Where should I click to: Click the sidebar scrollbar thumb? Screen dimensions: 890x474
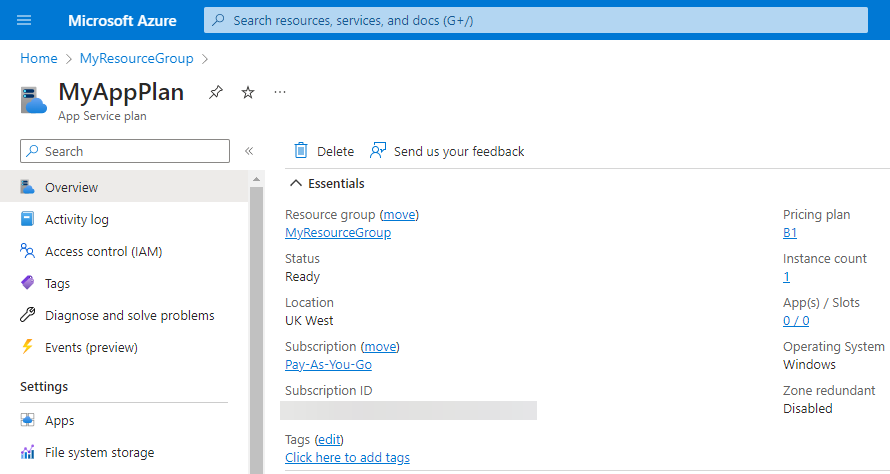(x=256, y=329)
